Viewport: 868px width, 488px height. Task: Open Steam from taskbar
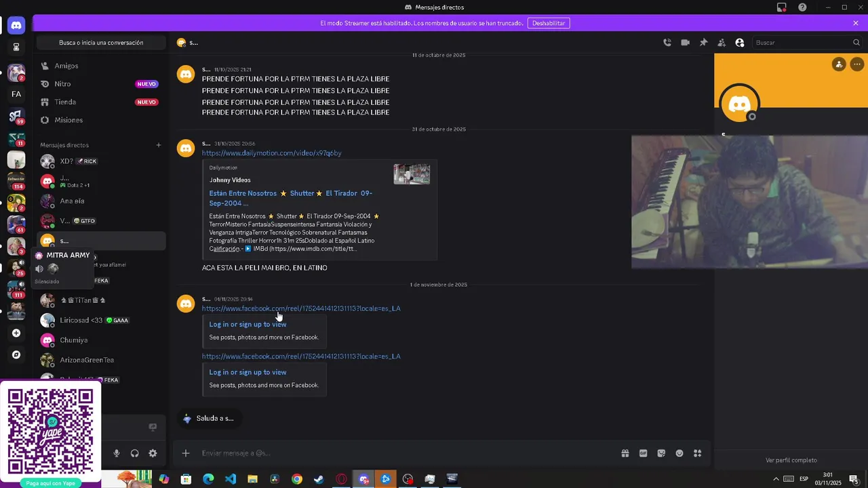pyautogui.click(x=319, y=479)
